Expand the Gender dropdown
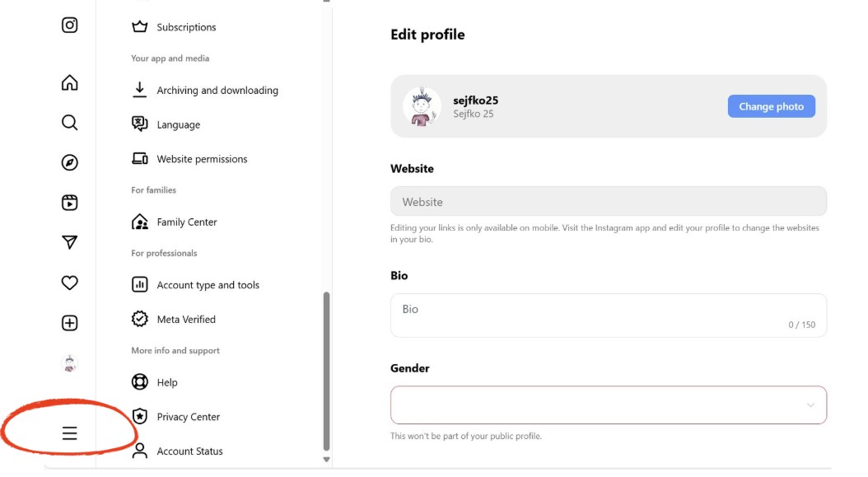The height and width of the screenshot is (477, 868). [609, 405]
